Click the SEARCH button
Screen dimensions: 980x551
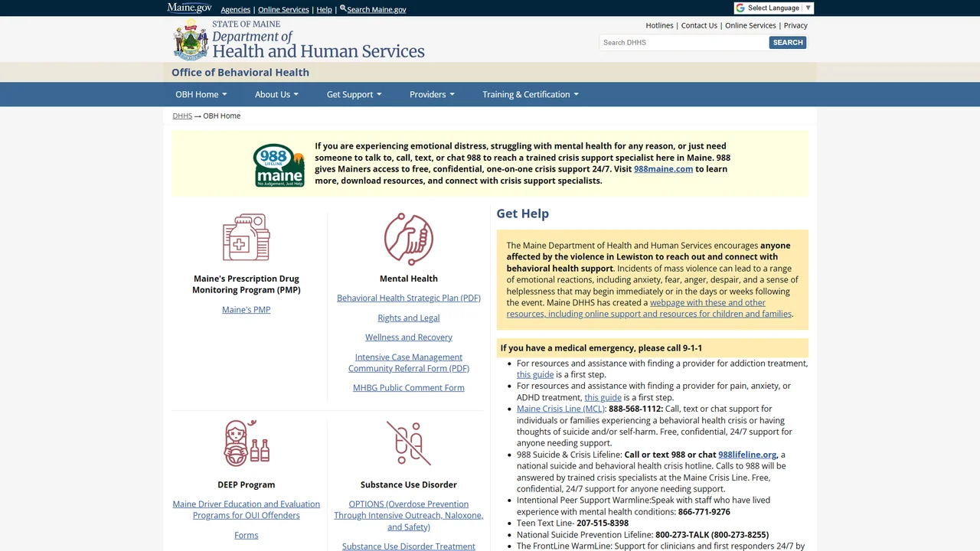[x=788, y=43]
